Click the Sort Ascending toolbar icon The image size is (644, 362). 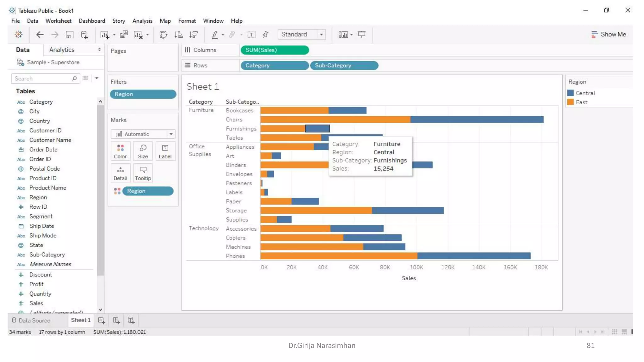click(x=179, y=35)
